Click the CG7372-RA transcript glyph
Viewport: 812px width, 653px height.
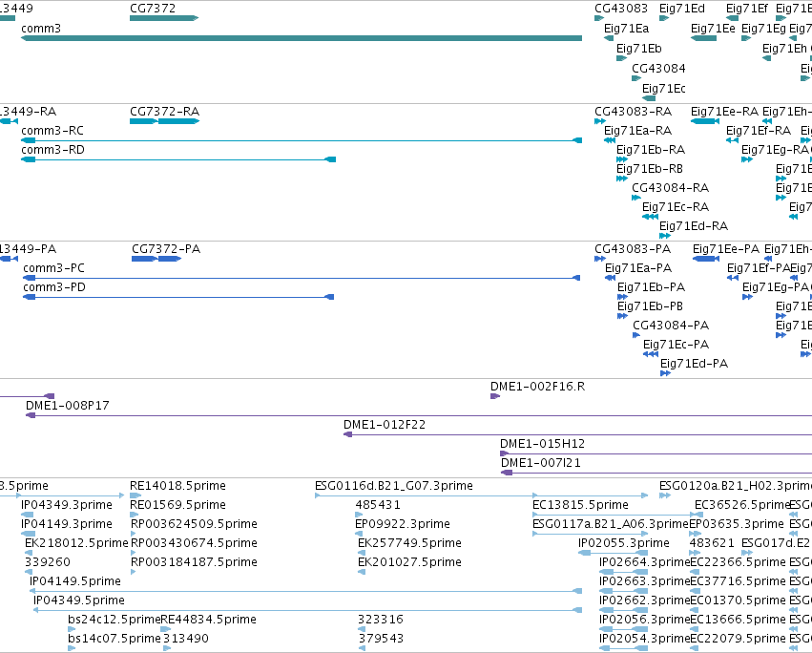(165, 121)
